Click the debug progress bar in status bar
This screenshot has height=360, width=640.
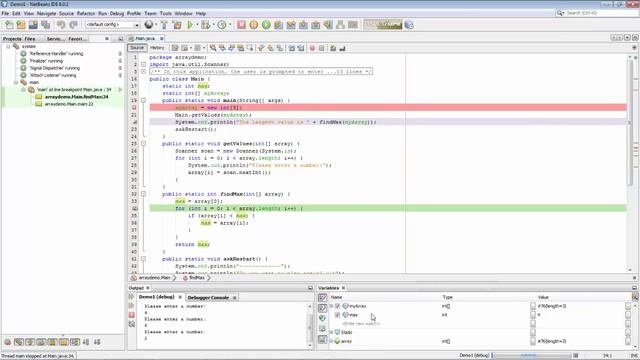coord(531,356)
